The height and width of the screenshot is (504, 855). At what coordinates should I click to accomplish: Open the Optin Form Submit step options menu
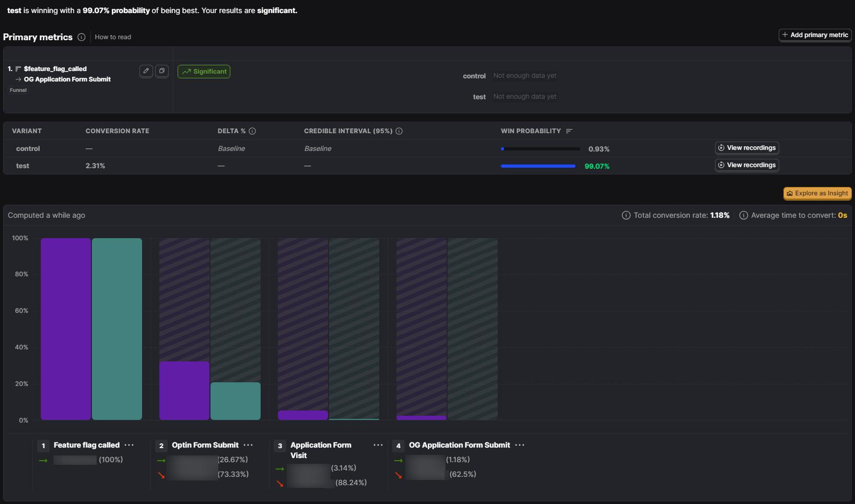pyautogui.click(x=248, y=445)
